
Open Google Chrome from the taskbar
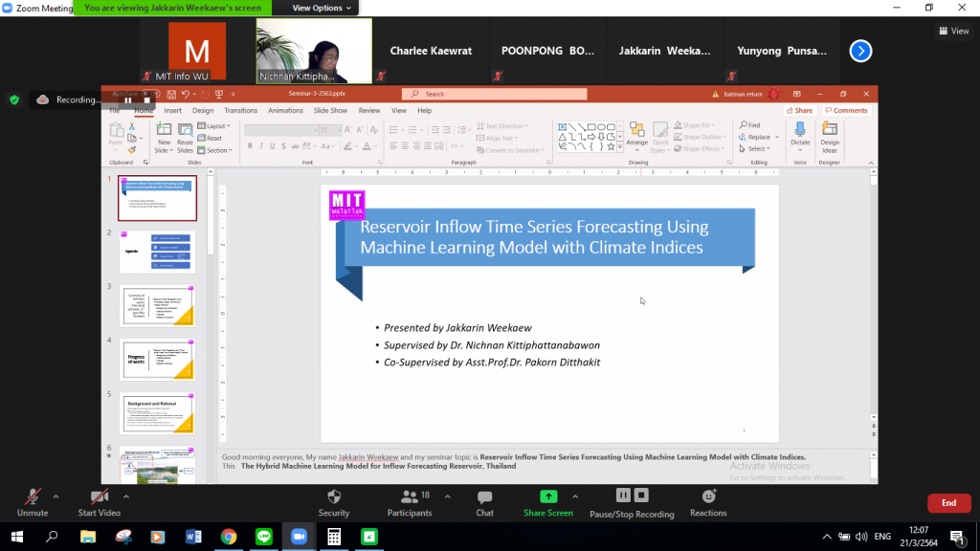(229, 537)
